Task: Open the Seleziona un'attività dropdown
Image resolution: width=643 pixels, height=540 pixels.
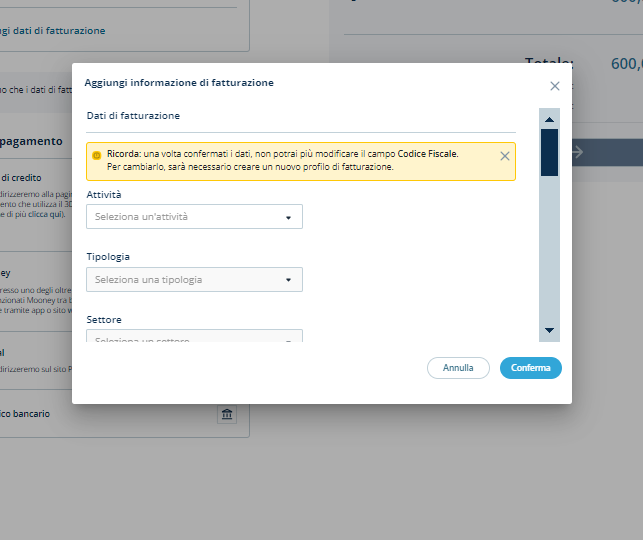Action: (x=195, y=217)
